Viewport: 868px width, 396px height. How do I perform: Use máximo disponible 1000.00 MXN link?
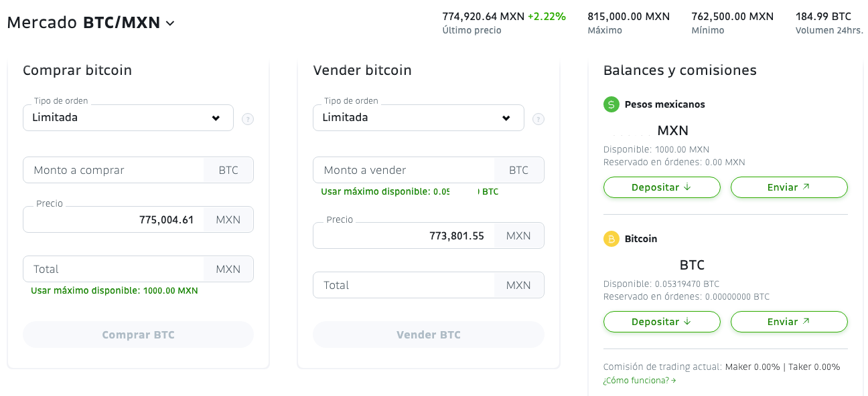(x=115, y=291)
